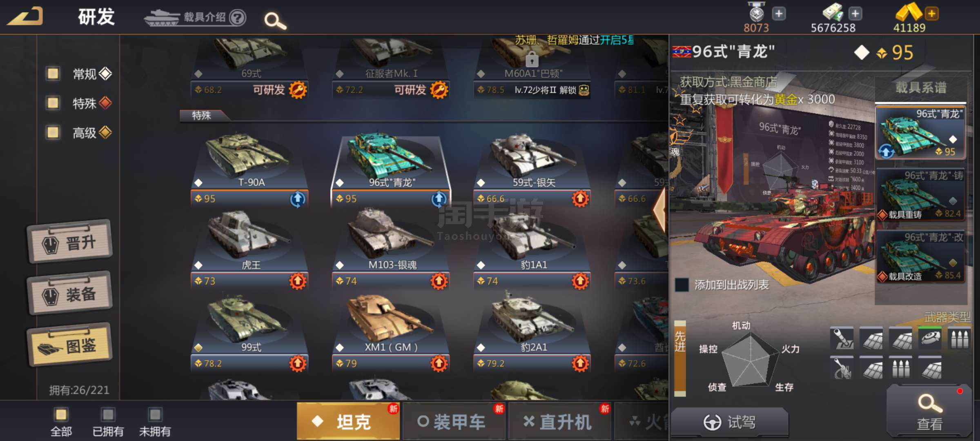Screen dimensions: 980x441
Task: Check 添加到出战列表 box
Action: click(x=682, y=285)
